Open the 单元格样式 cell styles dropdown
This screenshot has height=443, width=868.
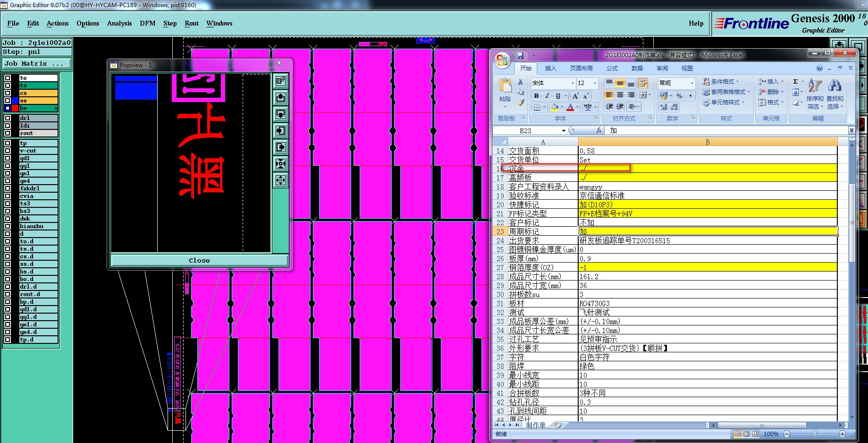[724, 102]
